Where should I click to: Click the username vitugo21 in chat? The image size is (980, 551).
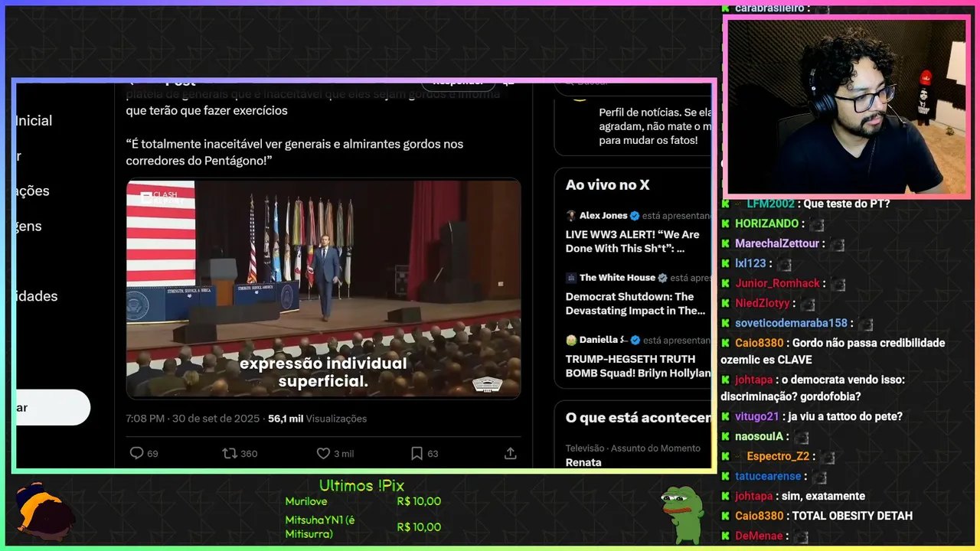point(757,416)
